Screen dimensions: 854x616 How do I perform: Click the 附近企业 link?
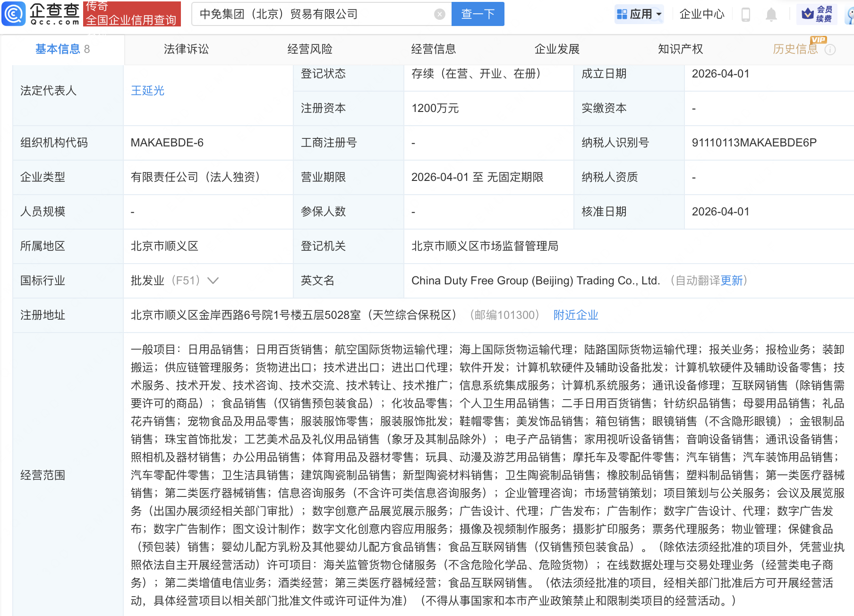pos(575,315)
